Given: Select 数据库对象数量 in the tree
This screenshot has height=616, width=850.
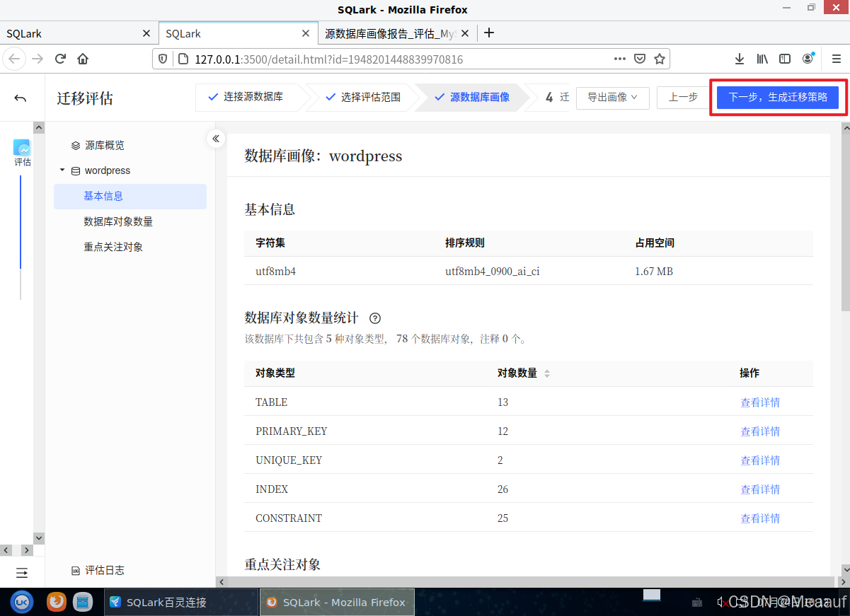Looking at the screenshot, I should (118, 221).
